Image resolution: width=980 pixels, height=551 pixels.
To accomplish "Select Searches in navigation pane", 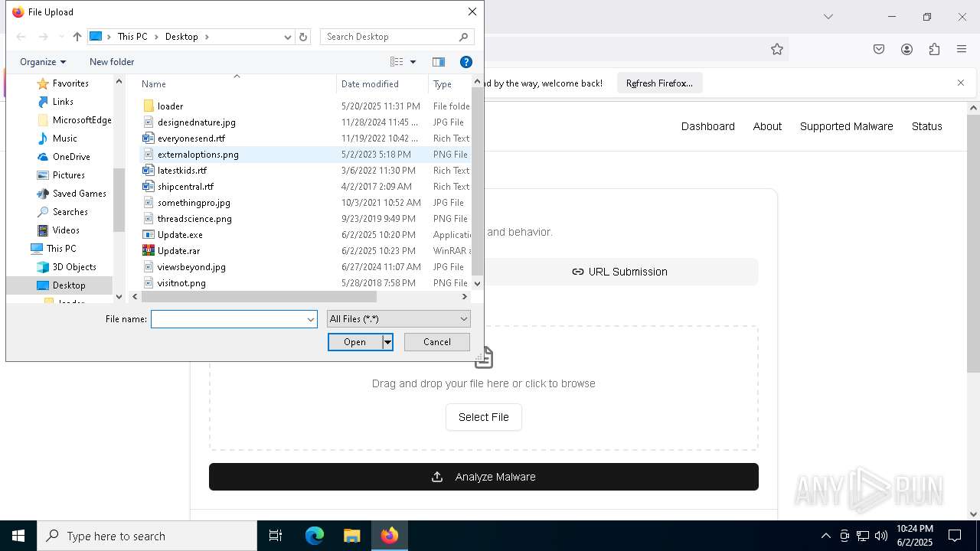I will 70,212.
